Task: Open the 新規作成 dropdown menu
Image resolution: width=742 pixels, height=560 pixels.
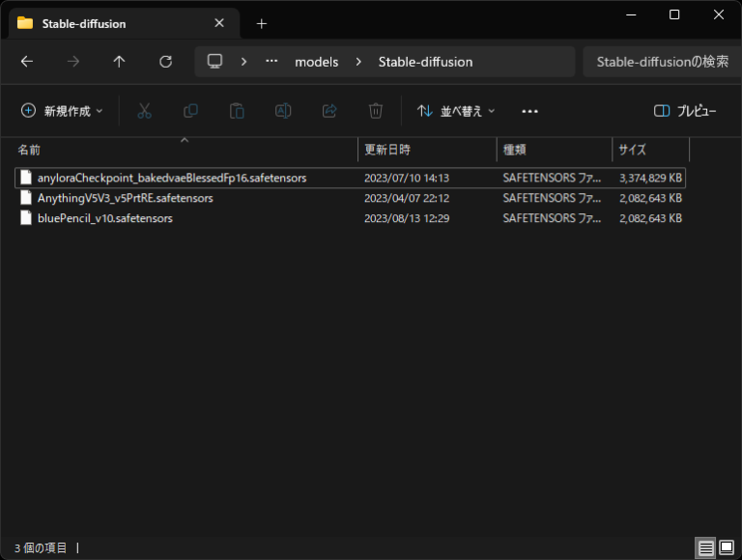Action: click(x=62, y=111)
